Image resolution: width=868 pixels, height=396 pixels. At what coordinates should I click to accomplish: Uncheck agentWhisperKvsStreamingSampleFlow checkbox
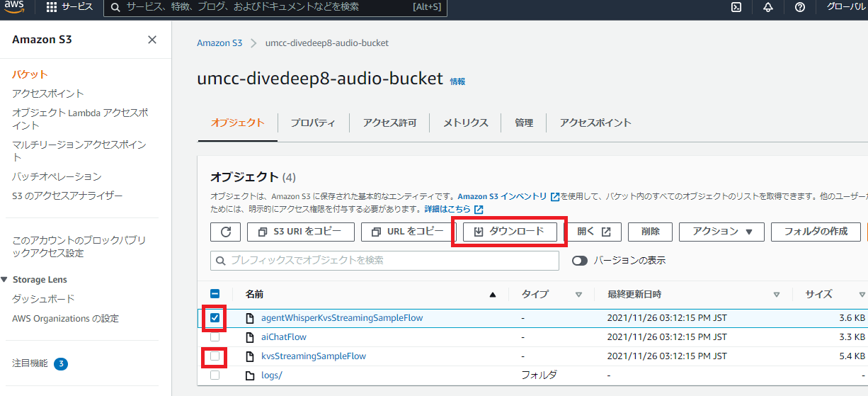click(x=215, y=318)
